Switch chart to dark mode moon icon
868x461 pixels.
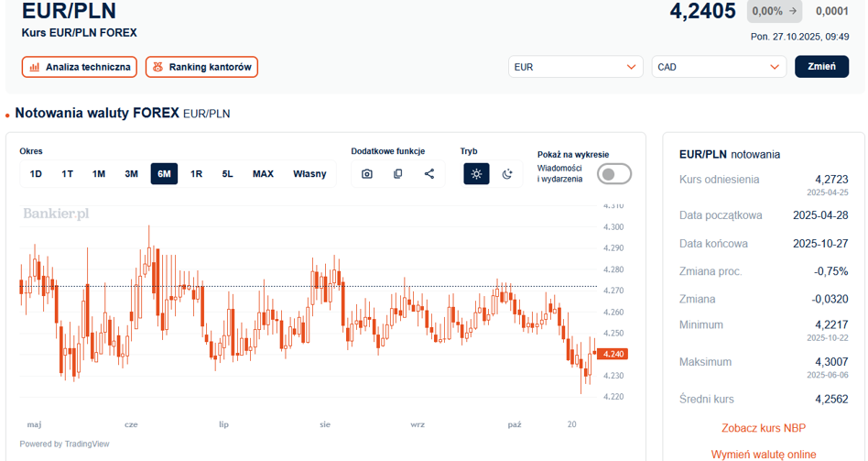click(507, 174)
